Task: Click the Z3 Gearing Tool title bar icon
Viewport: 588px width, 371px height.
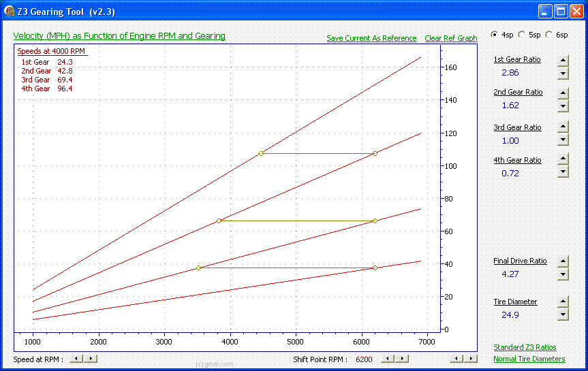Action: coord(9,12)
